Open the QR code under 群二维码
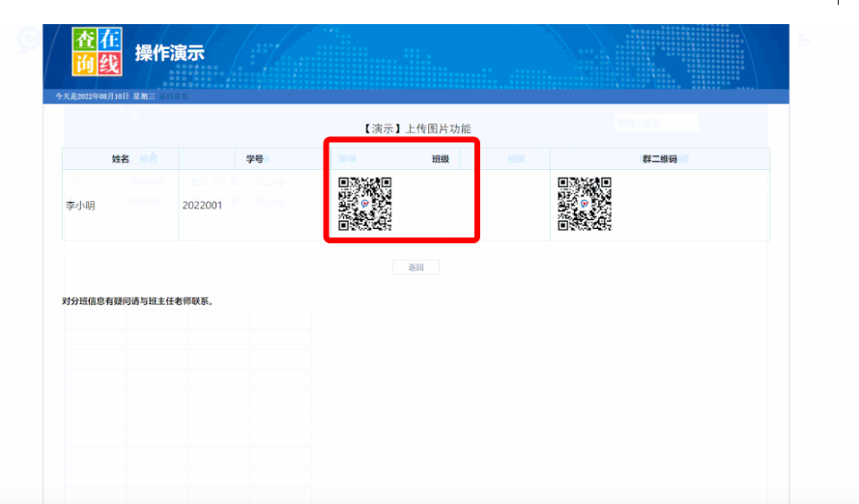 [x=585, y=204]
